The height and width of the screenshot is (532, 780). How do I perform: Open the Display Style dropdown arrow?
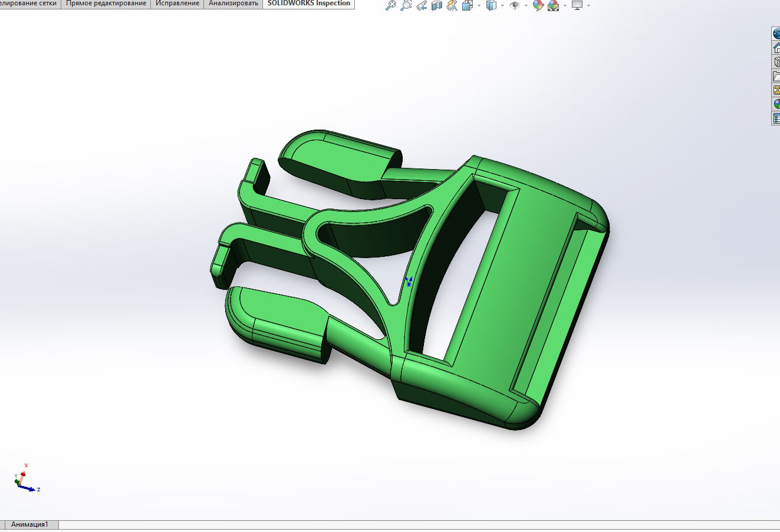click(502, 6)
